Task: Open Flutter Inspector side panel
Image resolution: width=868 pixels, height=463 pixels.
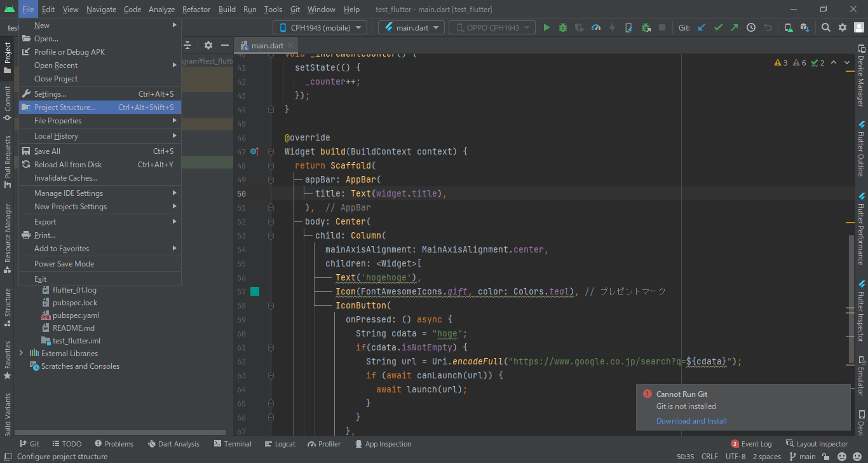Action: click(x=861, y=311)
